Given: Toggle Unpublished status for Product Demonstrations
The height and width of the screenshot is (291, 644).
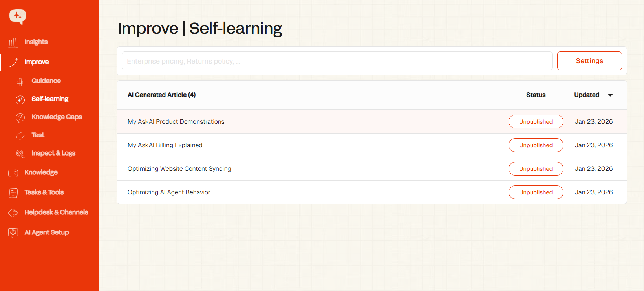Looking at the screenshot, I should click(536, 122).
